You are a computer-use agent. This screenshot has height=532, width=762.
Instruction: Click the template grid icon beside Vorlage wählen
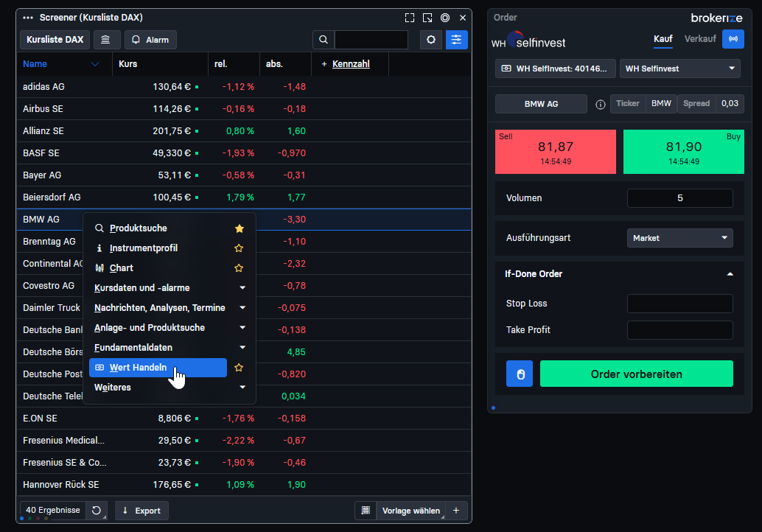pyautogui.click(x=366, y=511)
